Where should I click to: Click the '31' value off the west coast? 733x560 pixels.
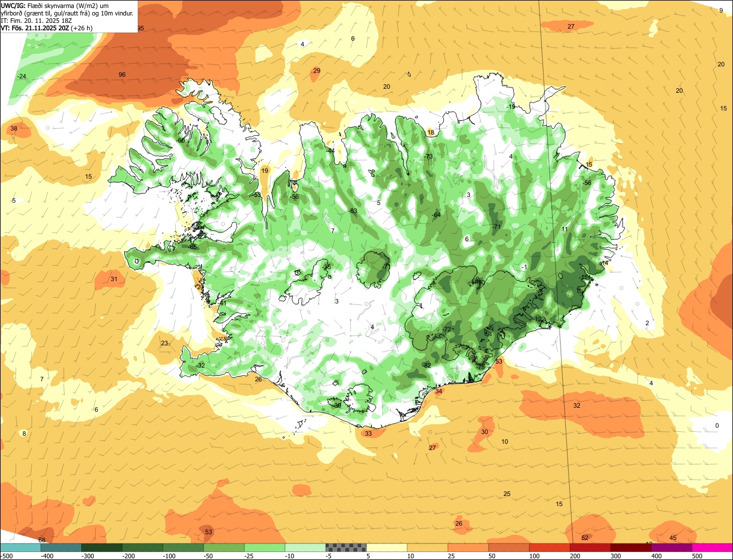[114, 279]
